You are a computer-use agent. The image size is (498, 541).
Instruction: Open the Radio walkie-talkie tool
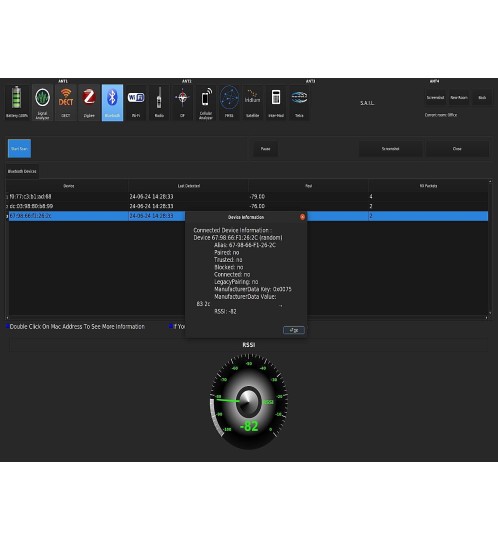click(x=159, y=102)
